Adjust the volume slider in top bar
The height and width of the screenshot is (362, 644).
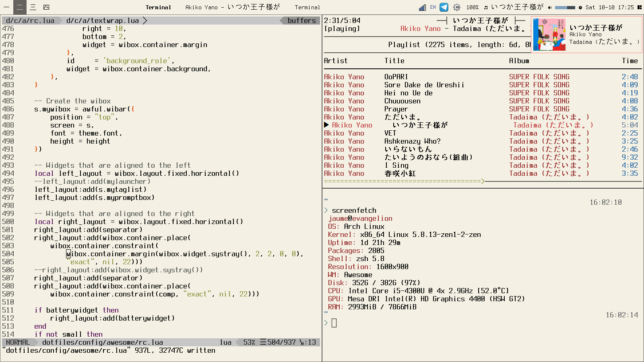565,7
